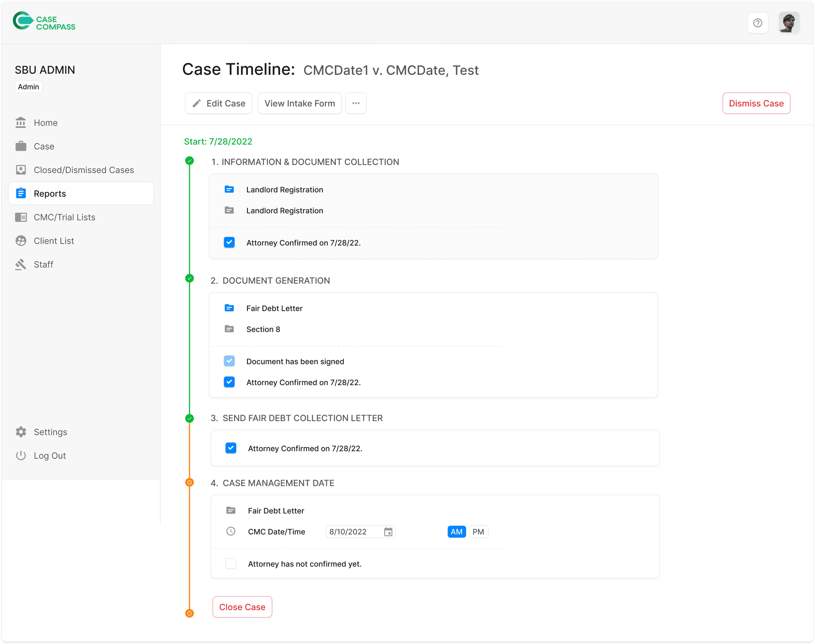Open the three-dots more options menu
This screenshot has width=815, height=644.
click(x=356, y=103)
